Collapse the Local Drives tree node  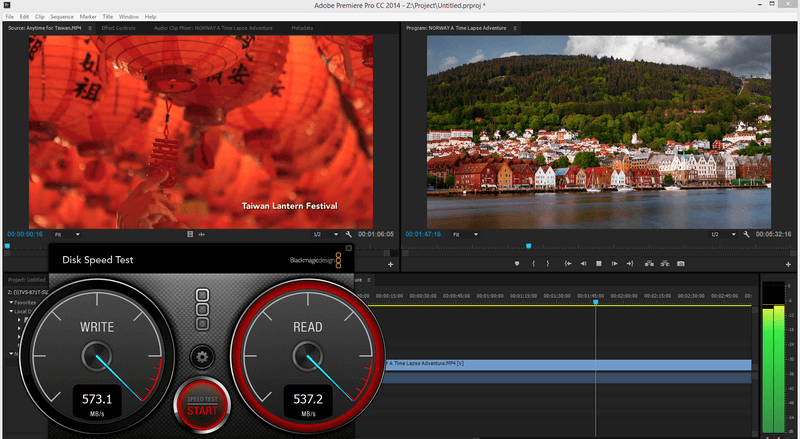tap(11, 311)
